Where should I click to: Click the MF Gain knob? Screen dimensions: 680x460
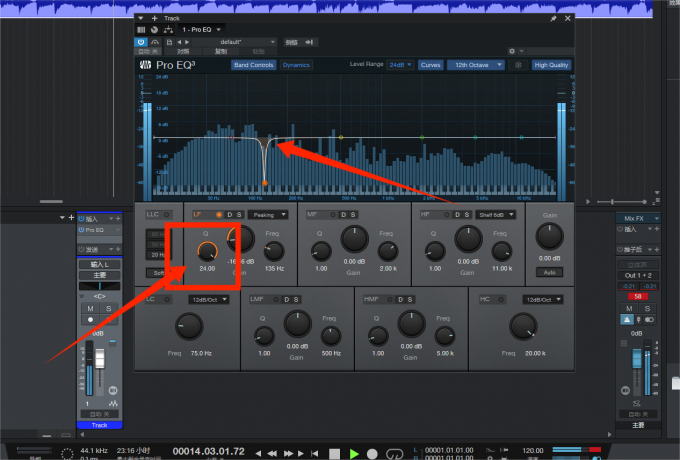(355, 239)
